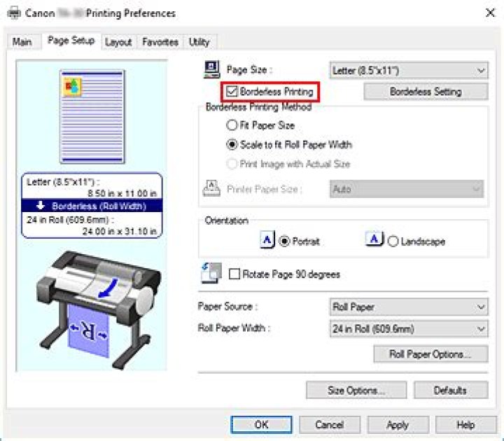Switch to the Main tab
This screenshot has width=504, height=441.
[22, 42]
